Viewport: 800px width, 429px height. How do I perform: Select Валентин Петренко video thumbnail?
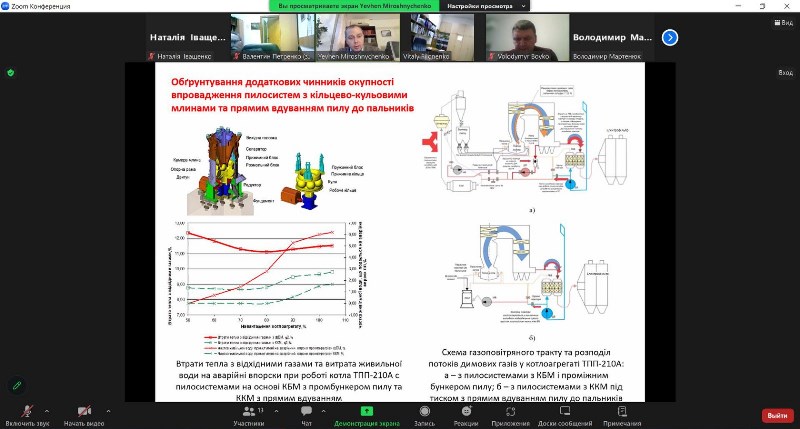[272, 38]
